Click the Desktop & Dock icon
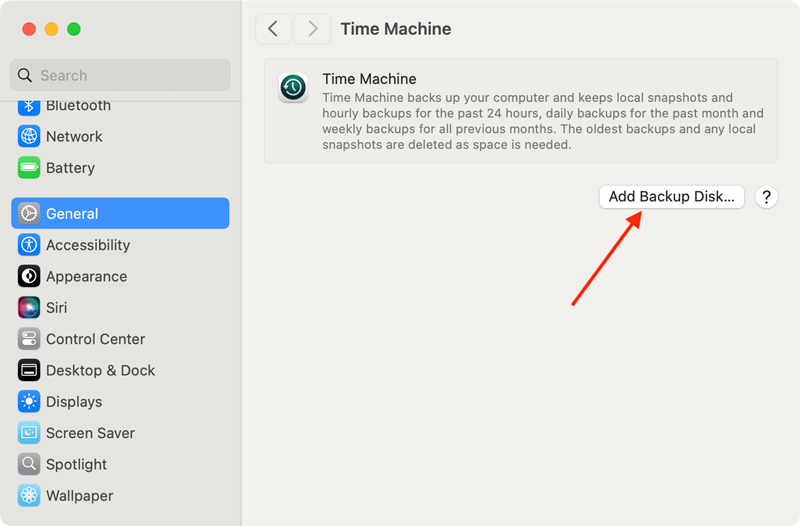Screen dimensions: 800x526 click(x=29, y=370)
